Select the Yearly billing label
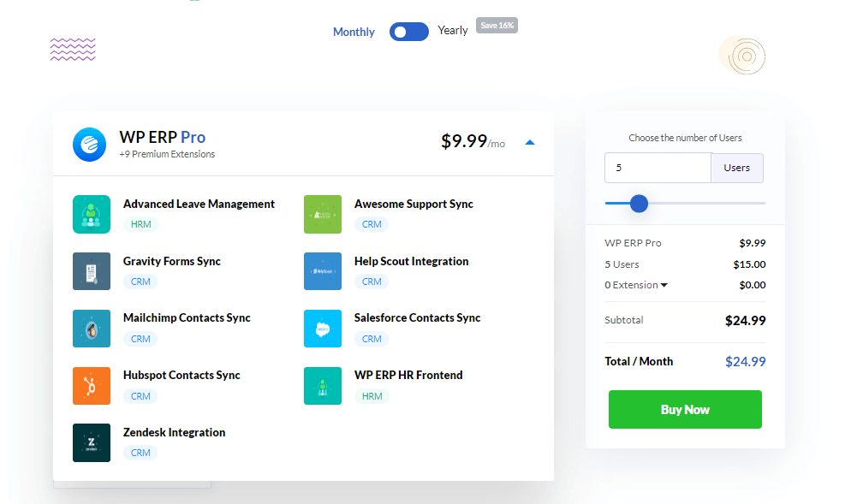The image size is (863, 504). pyautogui.click(x=452, y=30)
